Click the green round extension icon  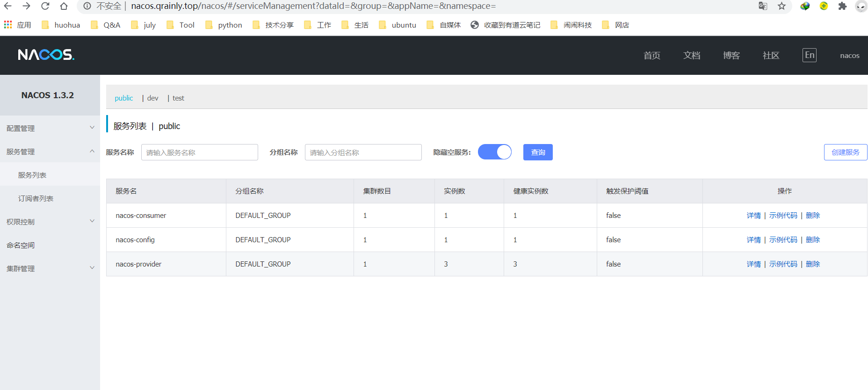824,6
